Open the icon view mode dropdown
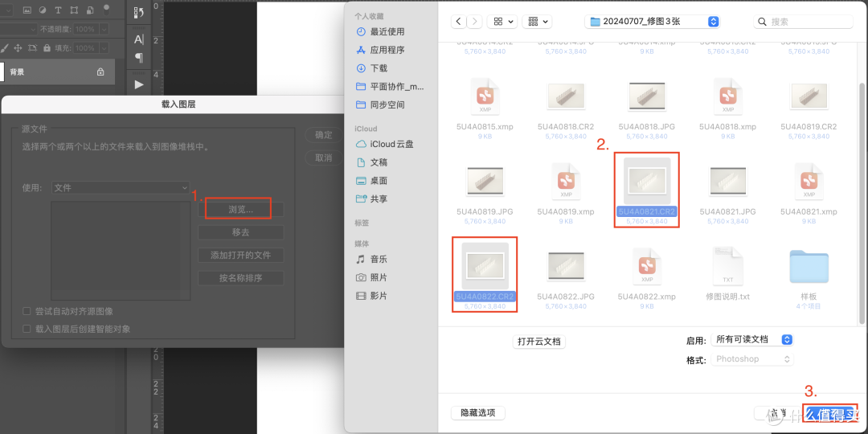Viewport: 868px width, 434px height. click(x=502, y=22)
